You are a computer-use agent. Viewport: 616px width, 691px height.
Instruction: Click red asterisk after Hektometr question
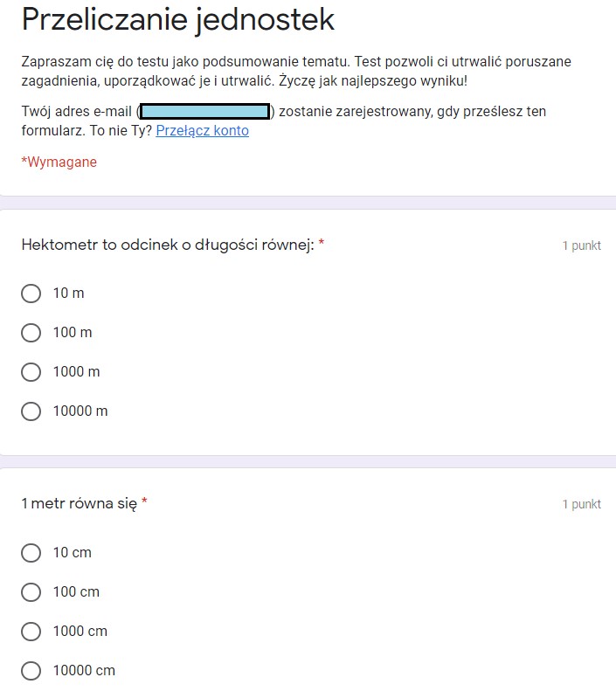tap(322, 242)
